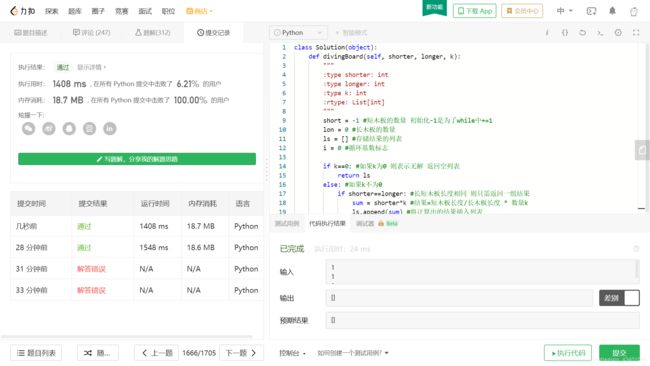Image resolution: width=650 pixels, height=366 pixels.
Task: Expand the 显示详情 details link
Action: tap(92, 67)
